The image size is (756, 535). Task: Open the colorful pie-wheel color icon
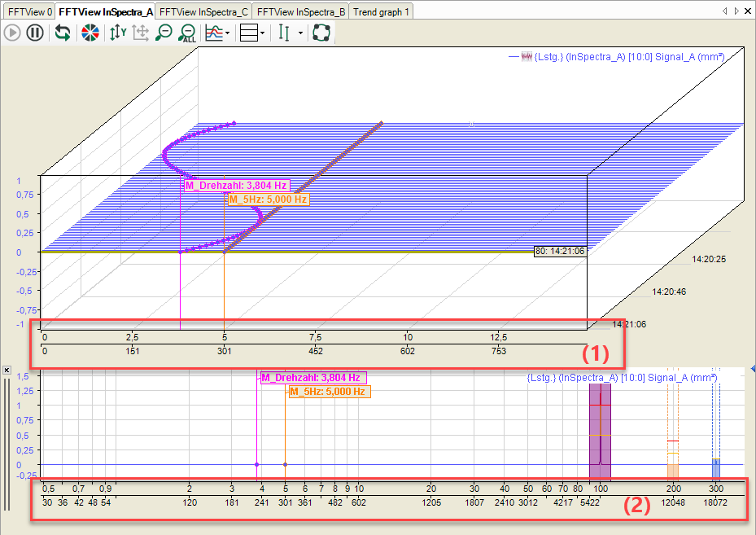90,33
